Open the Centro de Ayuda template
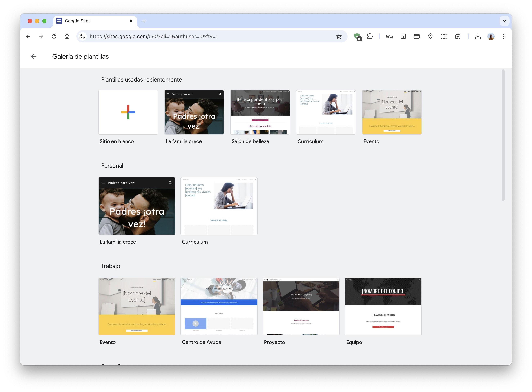The image size is (532, 392). [x=219, y=306]
